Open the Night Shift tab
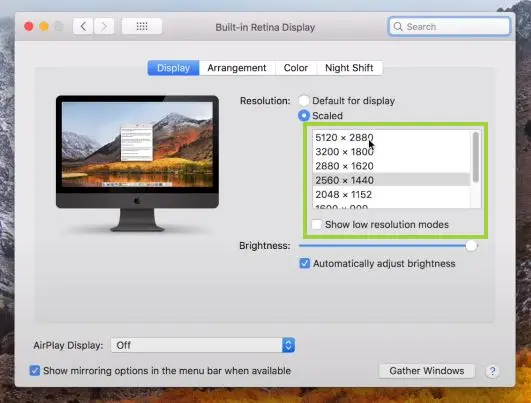The image size is (531, 403). pos(349,68)
